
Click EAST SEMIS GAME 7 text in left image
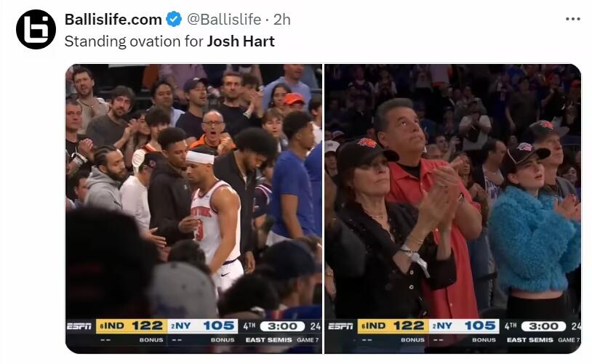282,340
